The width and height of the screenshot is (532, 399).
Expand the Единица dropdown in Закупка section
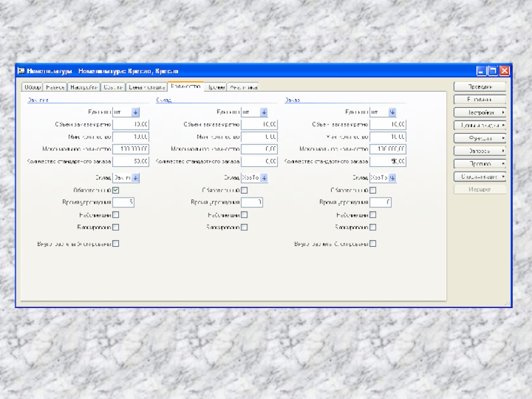tap(136, 112)
